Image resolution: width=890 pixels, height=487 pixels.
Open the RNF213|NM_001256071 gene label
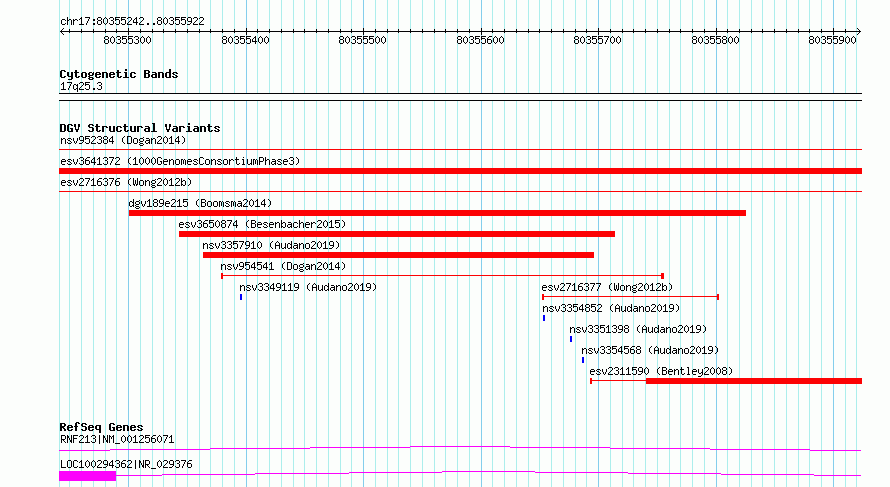click(117, 439)
